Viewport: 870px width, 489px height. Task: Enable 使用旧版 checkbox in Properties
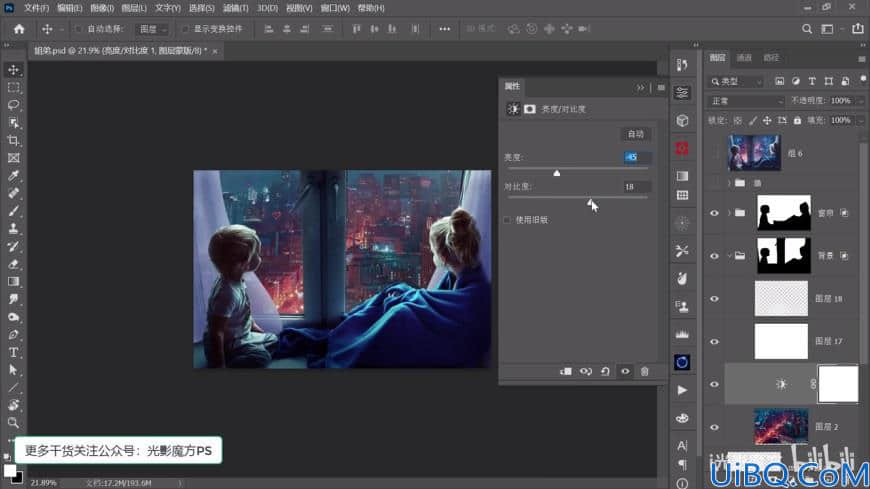pyautogui.click(x=507, y=220)
